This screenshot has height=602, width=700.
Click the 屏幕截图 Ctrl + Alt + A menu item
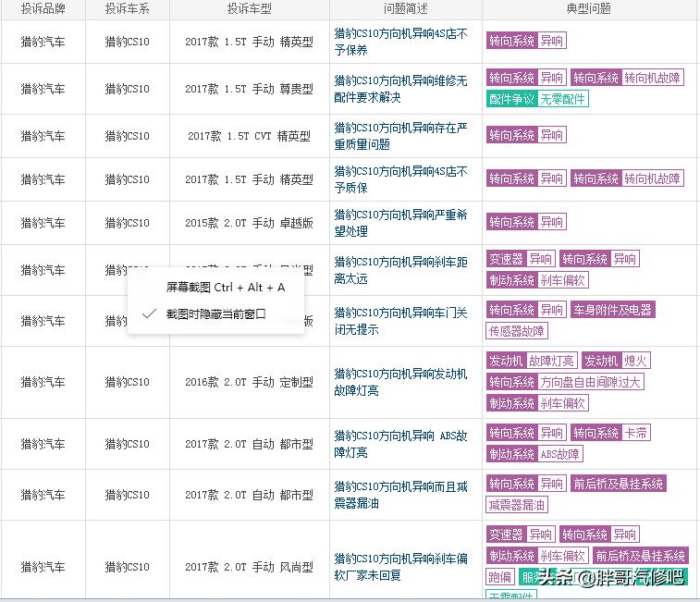[226, 288]
